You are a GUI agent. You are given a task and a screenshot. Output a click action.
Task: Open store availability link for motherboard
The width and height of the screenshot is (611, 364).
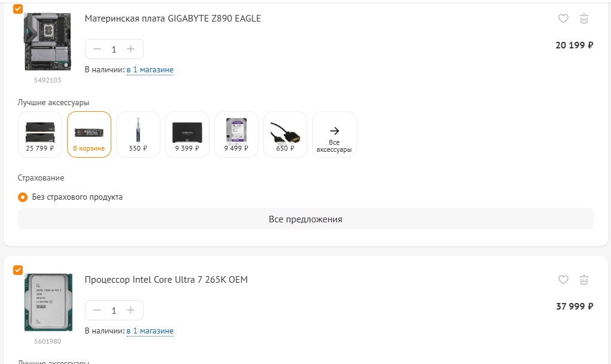click(x=150, y=70)
